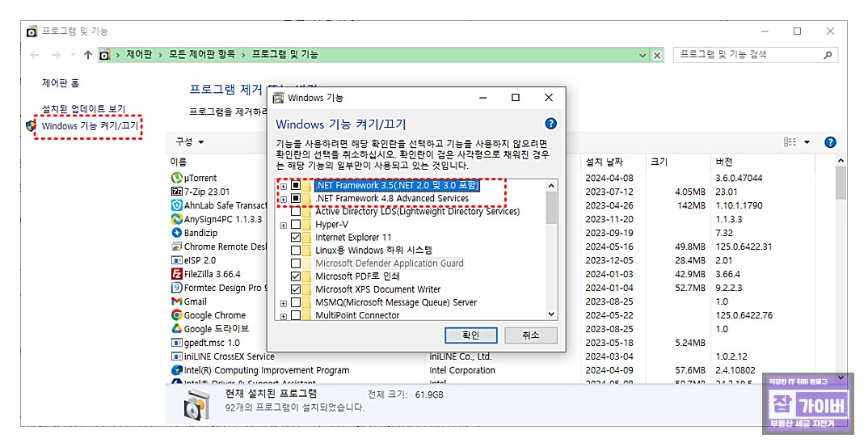
Task: Open view options dropdown arrow
Action: (x=807, y=142)
